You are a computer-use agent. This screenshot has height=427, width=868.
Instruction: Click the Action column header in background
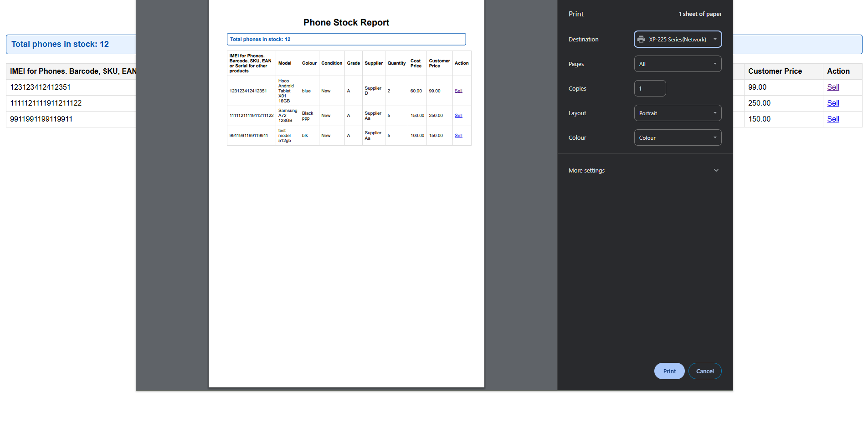click(x=838, y=71)
